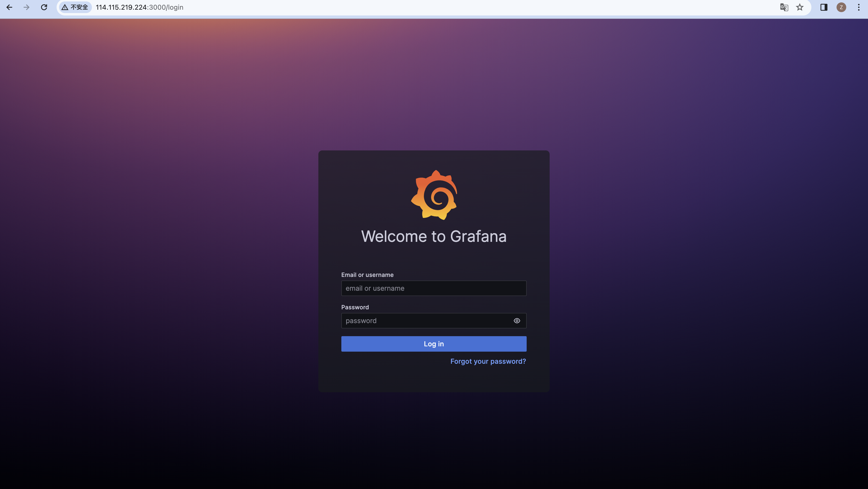Click the Password label
This screenshot has height=489, width=868.
click(x=355, y=307)
